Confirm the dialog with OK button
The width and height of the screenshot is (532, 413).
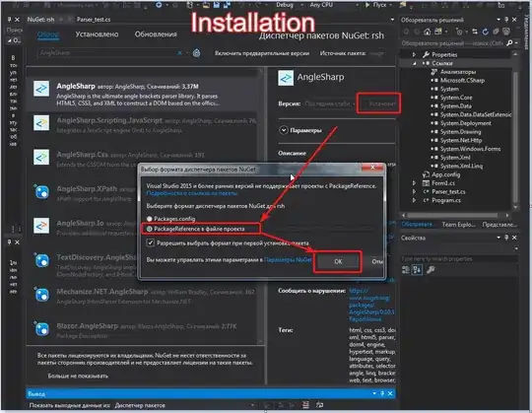click(338, 261)
